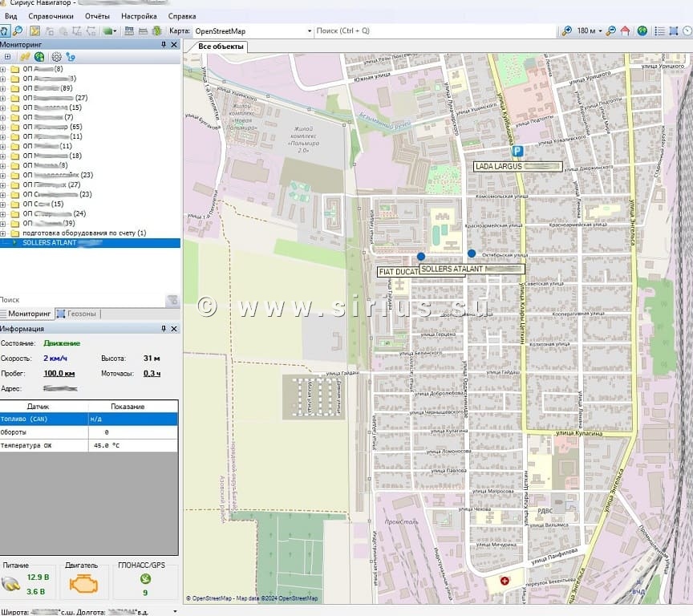Expand all tree groups with plus button
The height and width of the screenshot is (616, 693).
[7, 57]
